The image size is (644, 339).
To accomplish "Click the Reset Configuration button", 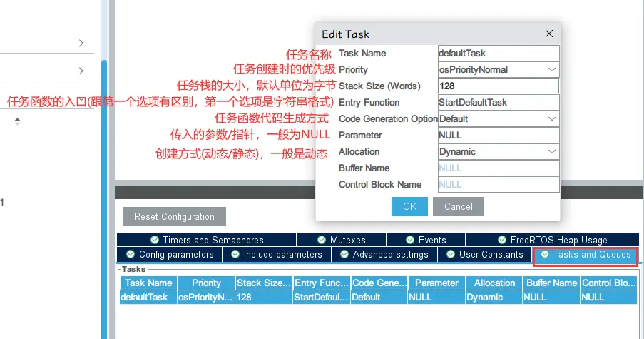I will [x=174, y=216].
